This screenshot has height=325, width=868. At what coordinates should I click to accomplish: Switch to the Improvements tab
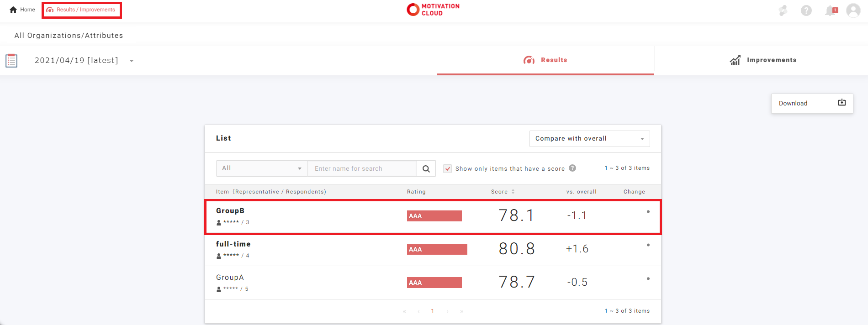coord(762,60)
